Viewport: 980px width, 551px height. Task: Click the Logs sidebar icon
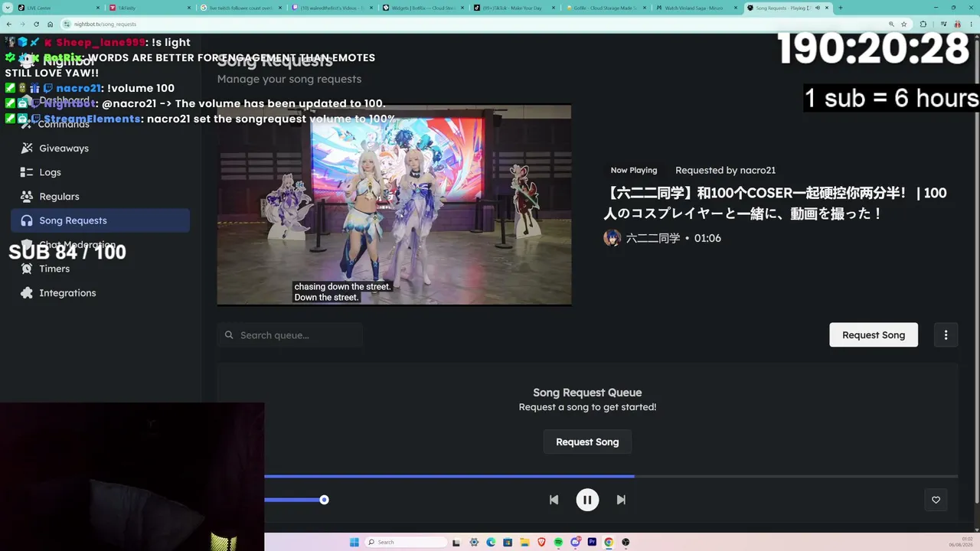coord(27,172)
